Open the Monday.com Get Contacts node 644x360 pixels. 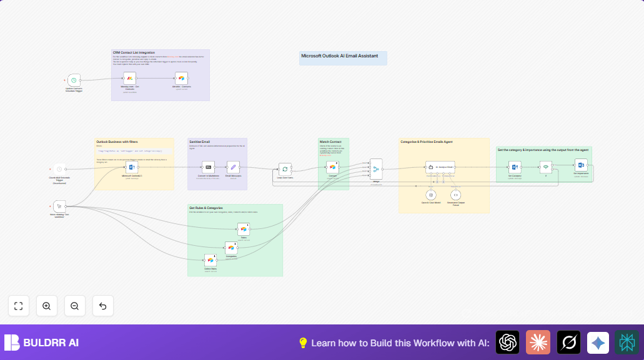coord(130,79)
